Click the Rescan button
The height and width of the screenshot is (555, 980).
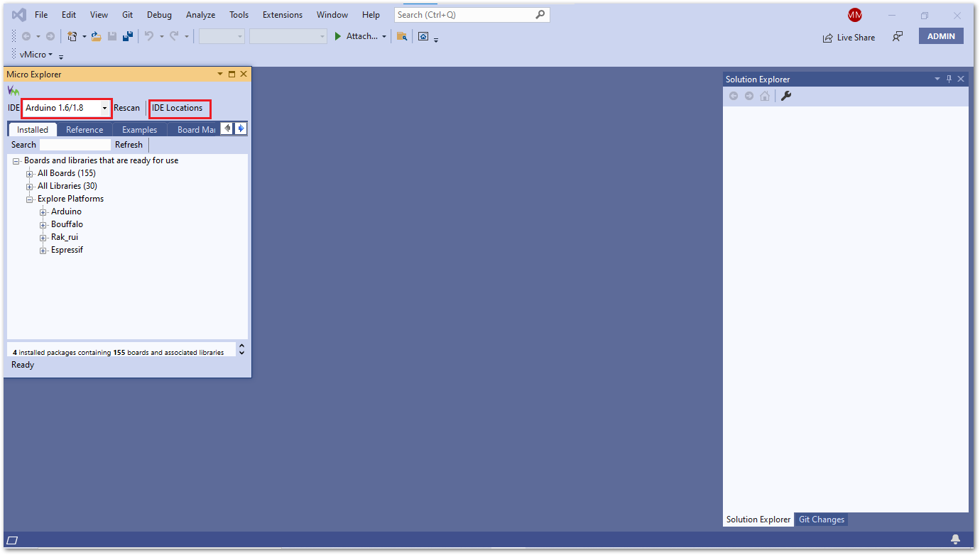[x=127, y=108]
